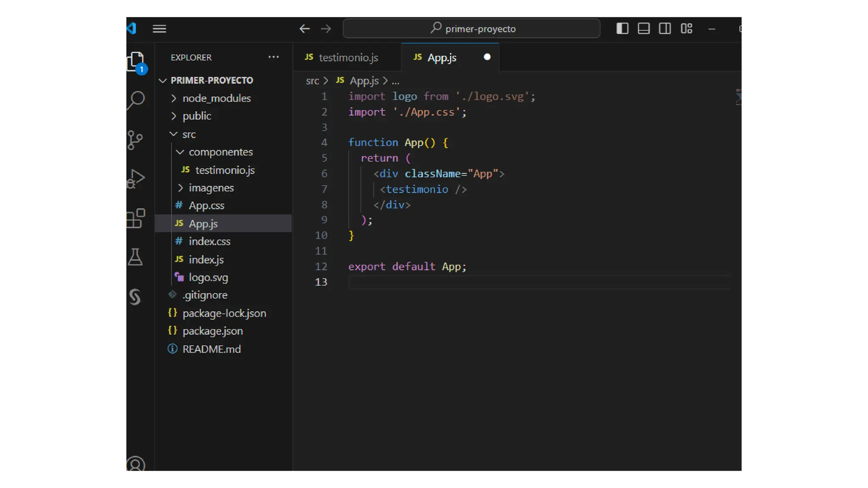Place cursor on empty line 13
The image size is (868, 488).
tap(539, 282)
